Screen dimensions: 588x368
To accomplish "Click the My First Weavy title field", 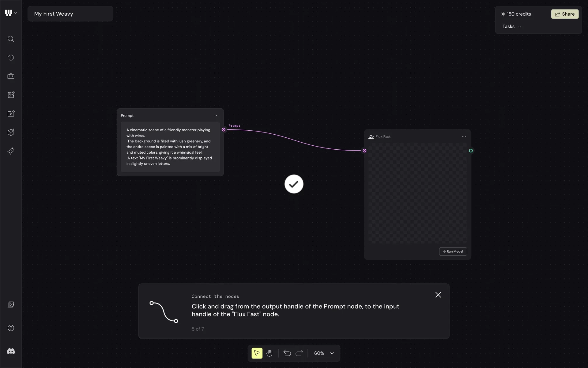I will click(70, 14).
